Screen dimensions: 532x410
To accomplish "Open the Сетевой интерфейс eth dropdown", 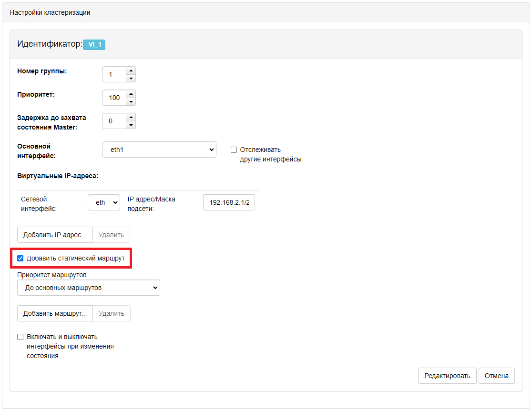I will 104,202.
